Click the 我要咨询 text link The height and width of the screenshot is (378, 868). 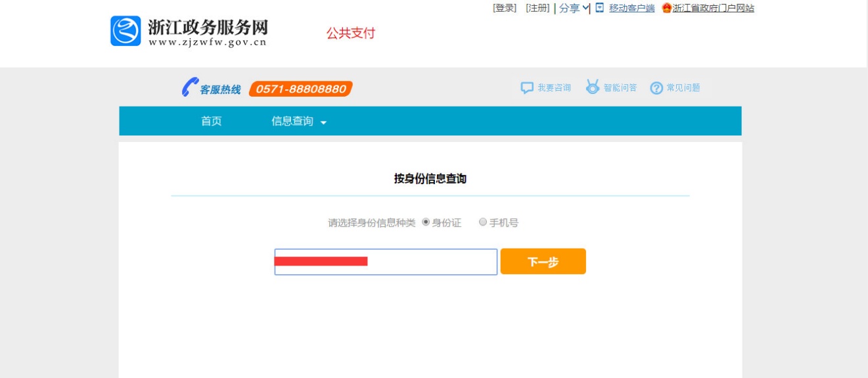pos(554,88)
